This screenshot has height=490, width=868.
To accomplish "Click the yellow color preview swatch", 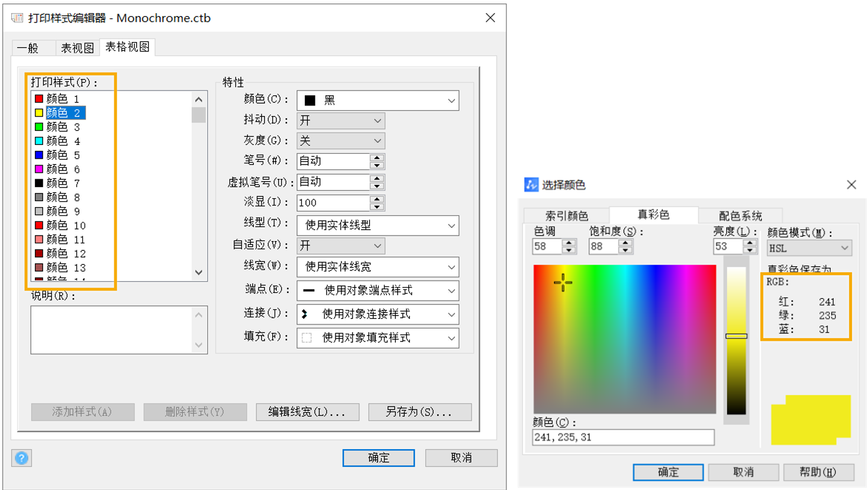I will pyautogui.click(x=811, y=420).
